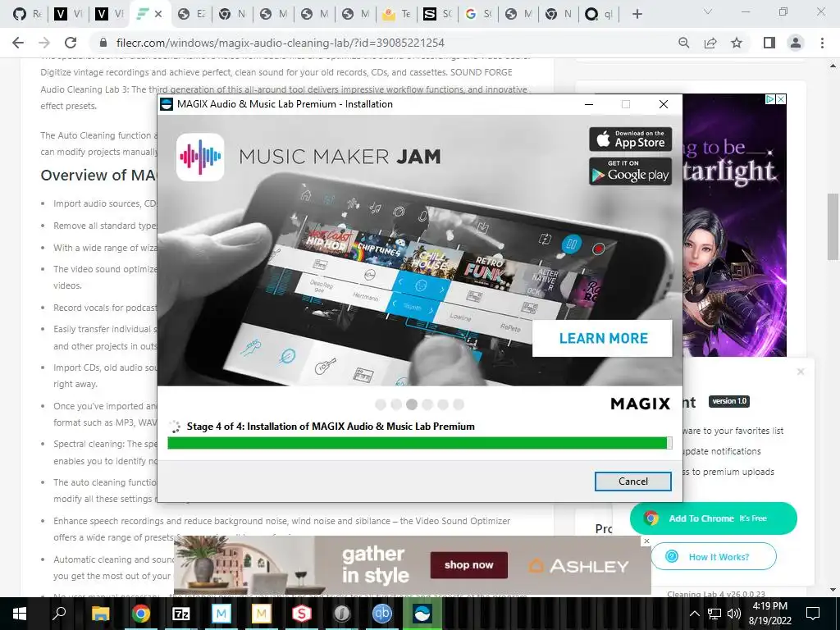The height and width of the screenshot is (630, 840).
Task: Open the Chrome profile avatar
Action: point(796,43)
